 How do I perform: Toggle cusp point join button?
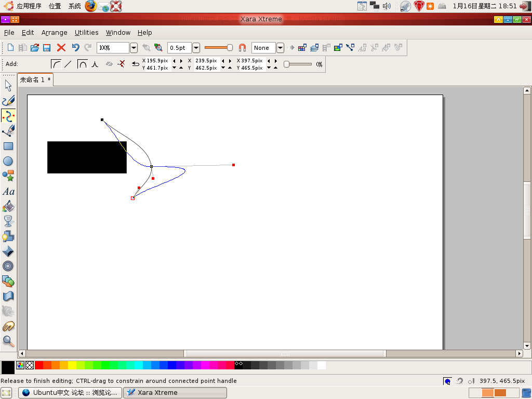95,64
